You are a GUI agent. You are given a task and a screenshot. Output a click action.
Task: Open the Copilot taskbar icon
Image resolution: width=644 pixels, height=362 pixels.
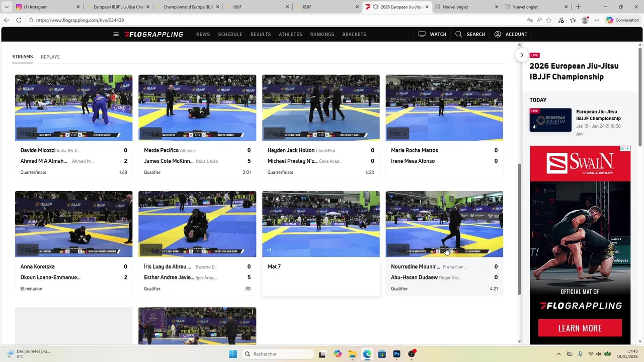click(338, 354)
